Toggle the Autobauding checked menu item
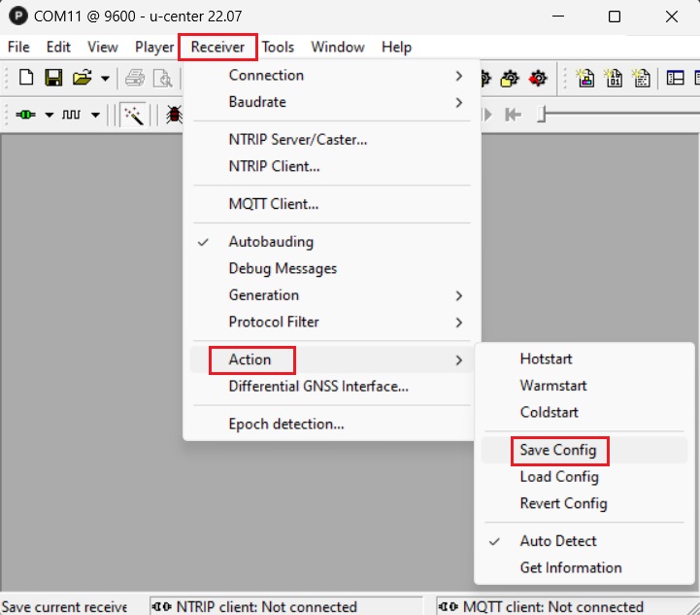This screenshot has height=615, width=700. (x=271, y=242)
